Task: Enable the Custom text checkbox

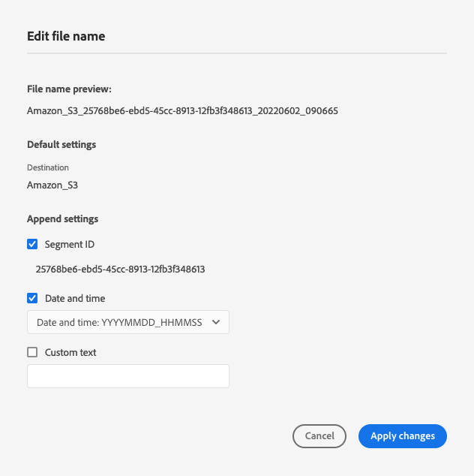Action: coord(32,352)
